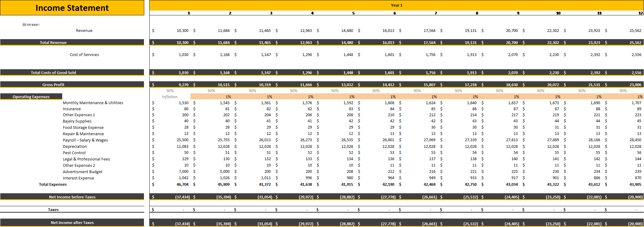Click the Operating Expenses section header
This screenshot has width=644, height=227.
(x=31, y=97)
